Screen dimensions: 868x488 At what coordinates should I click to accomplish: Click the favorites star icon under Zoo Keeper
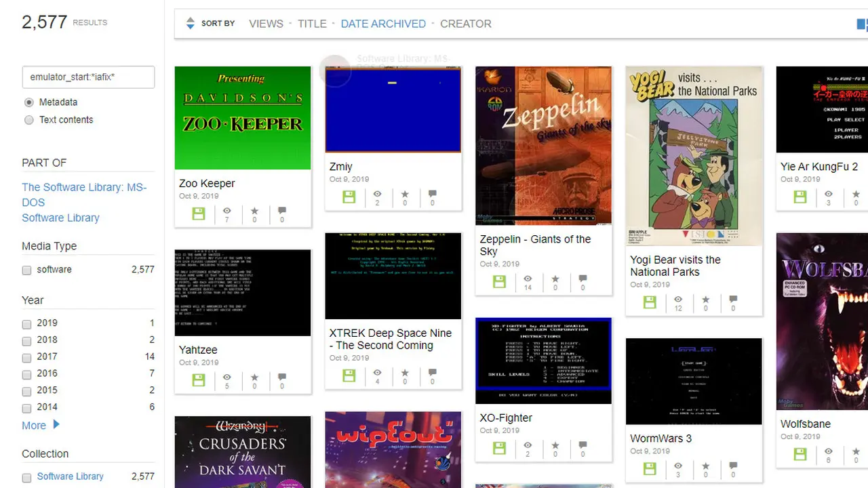point(255,211)
